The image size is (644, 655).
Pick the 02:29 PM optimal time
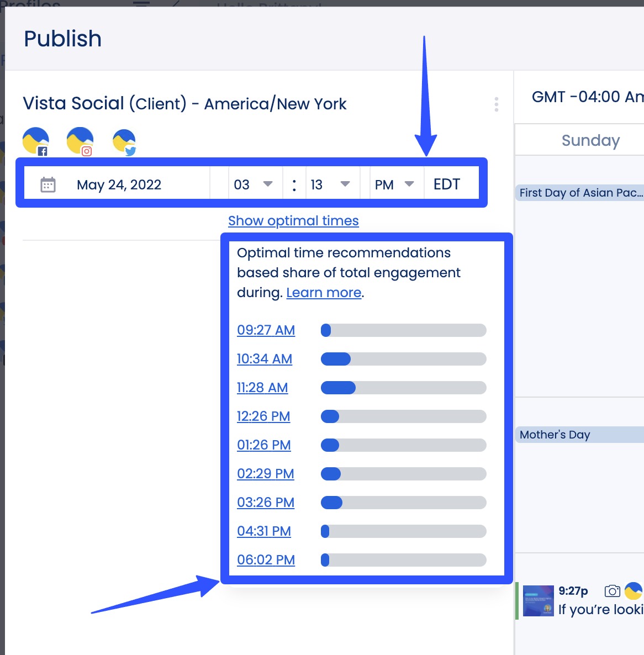click(x=265, y=474)
